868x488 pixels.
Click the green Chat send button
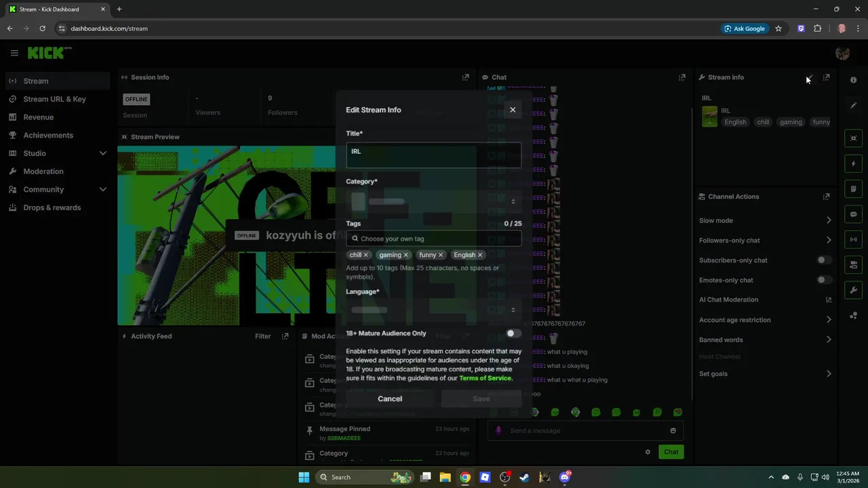pyautogui.click(x=671, y=452)
